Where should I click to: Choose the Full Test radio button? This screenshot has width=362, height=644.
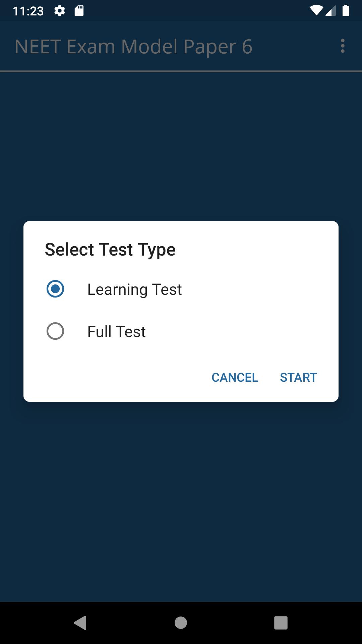pyautogui.click(x=55, y=331)
